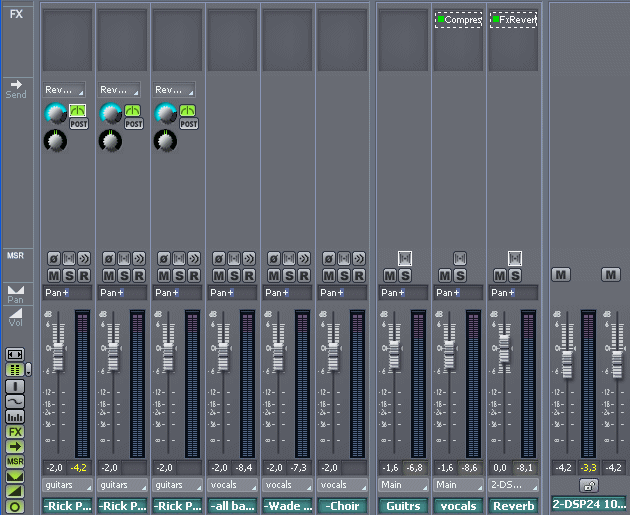Invert phase on the -Wade strip
The width and height of the screenshot is (630, 515).
[x=274, y=258]
